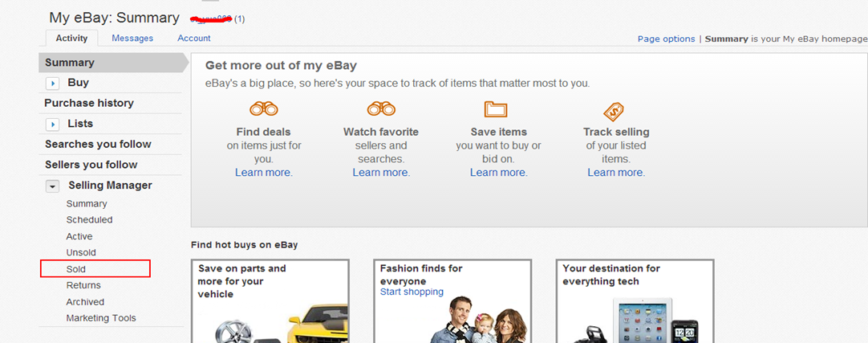Expand the Lists section arrow

pos(52,125)
